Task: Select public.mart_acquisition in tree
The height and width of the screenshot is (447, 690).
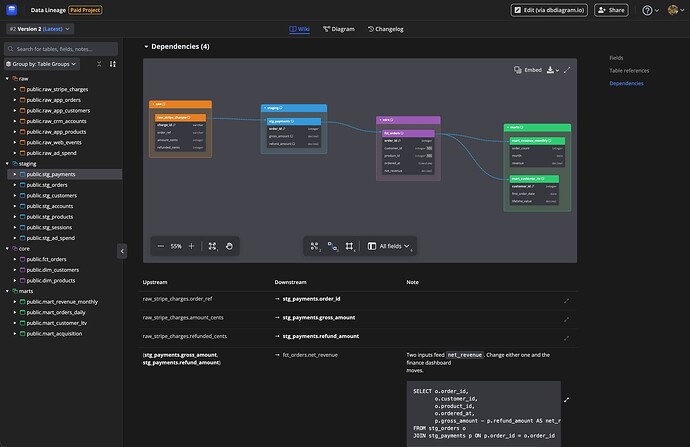Action: point(54,333)
